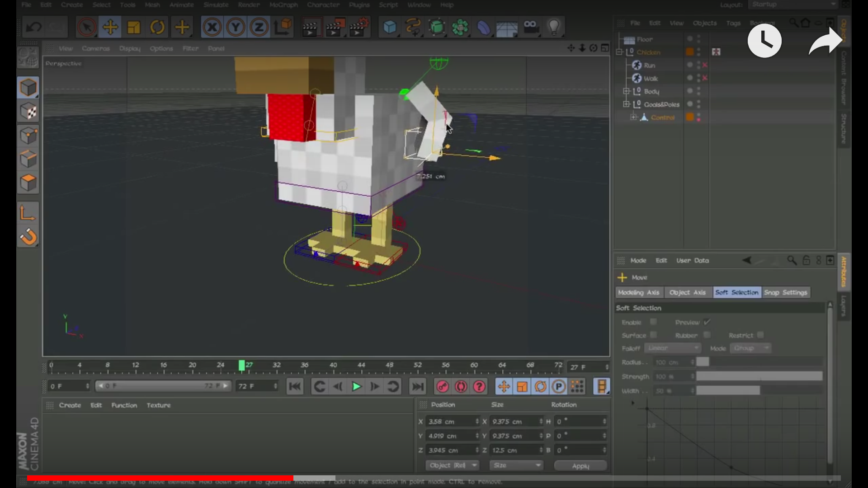Click the Undo arrow icon

pos(34,28)
